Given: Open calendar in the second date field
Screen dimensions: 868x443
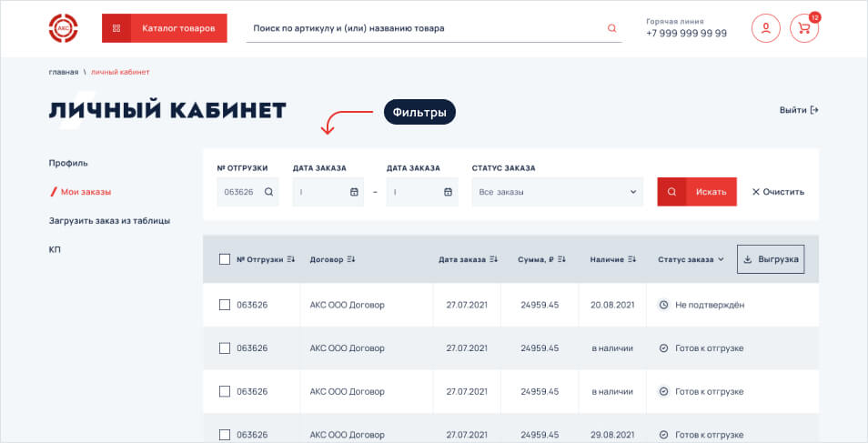Looking at the screenshot, I should [x=448, y=192].
